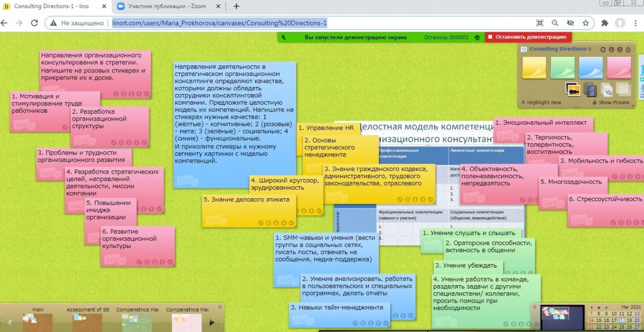Click the crossed-eye tracking protection icon in address bar
The image size is (644, 332).
tap(570, 23)
